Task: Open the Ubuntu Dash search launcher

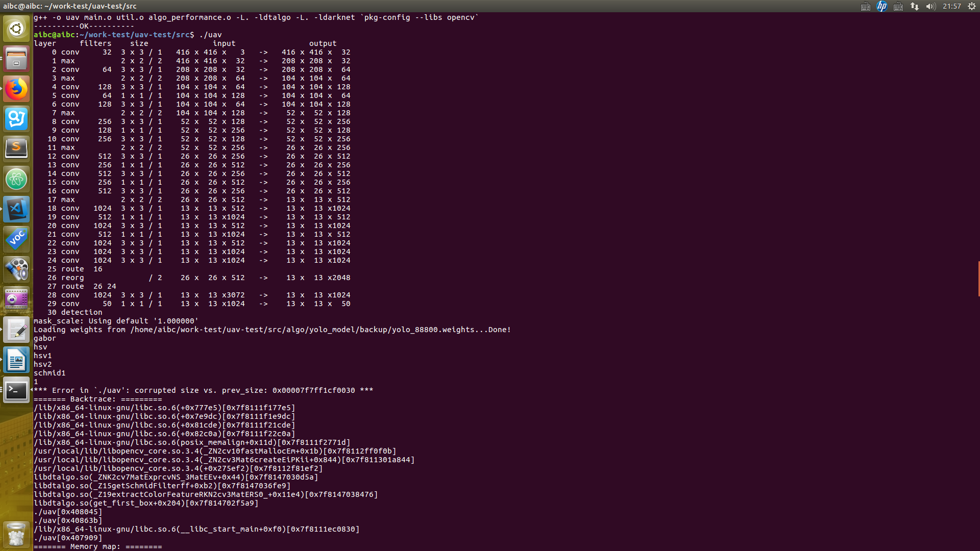Action: (16, 29)
